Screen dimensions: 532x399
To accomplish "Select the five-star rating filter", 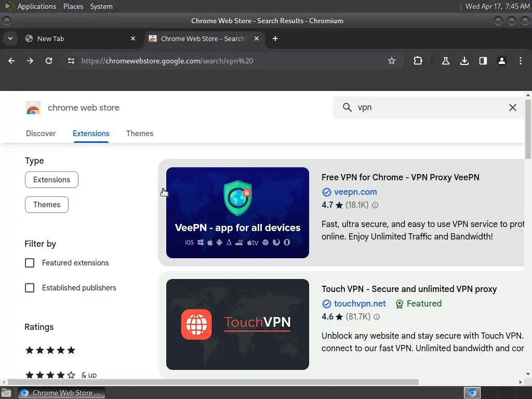I will (x=50, y=350).
